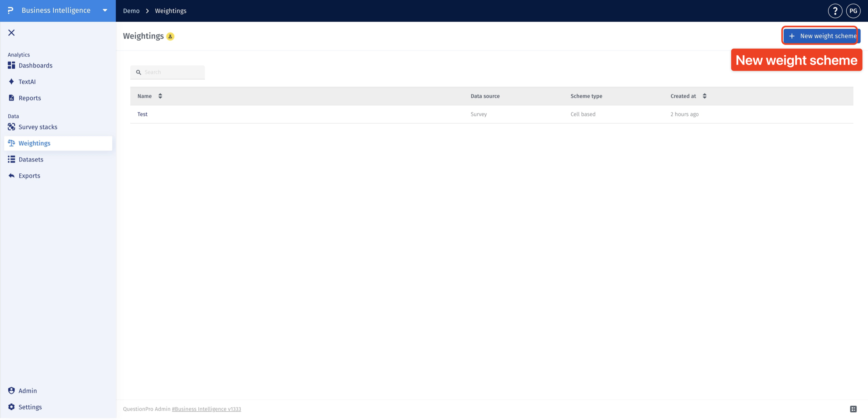The height and width of the screenshot is (420, 868).
Task: Open Dashboards from the sidebar
Action: pyautogui.click(x=58, y=66)
